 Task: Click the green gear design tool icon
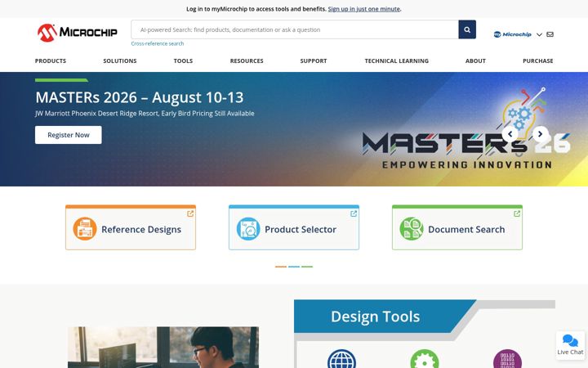(x=425, y=359)
